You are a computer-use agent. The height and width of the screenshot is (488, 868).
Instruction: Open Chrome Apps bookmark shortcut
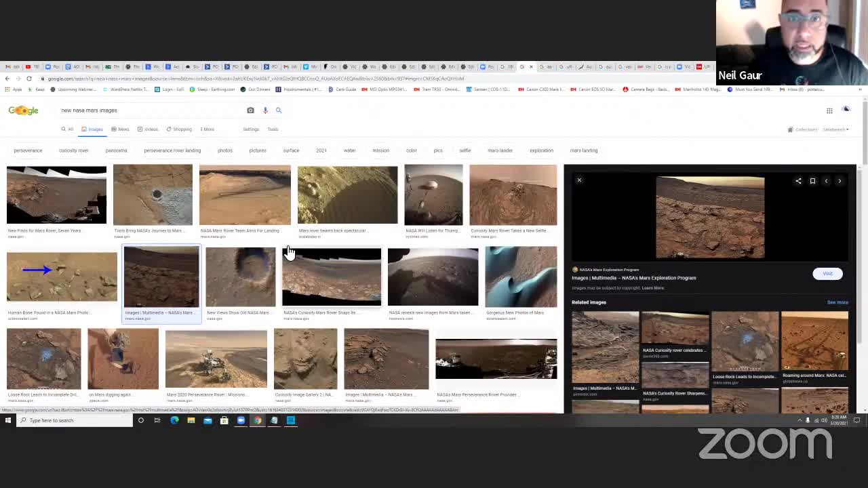click(14, 89)
